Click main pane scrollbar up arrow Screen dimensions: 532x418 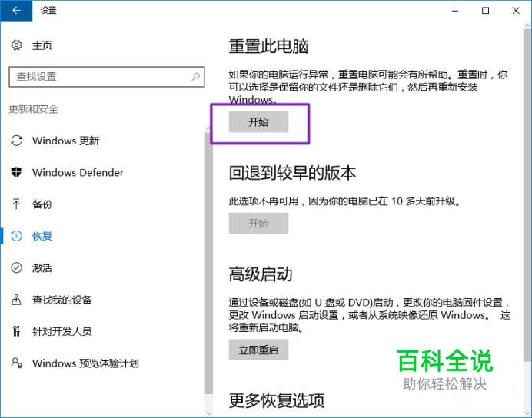pos(527,25)
